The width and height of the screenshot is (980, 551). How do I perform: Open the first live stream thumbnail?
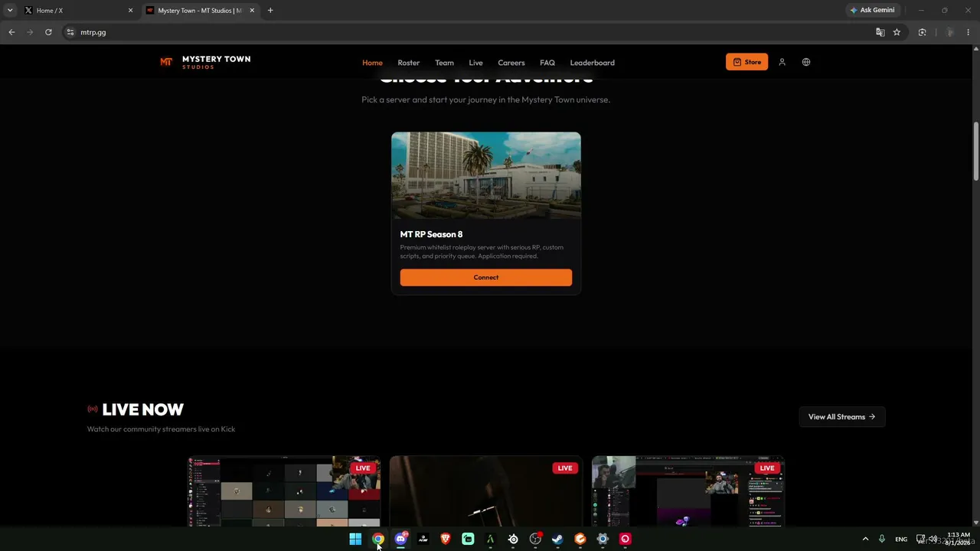[284, 491]
